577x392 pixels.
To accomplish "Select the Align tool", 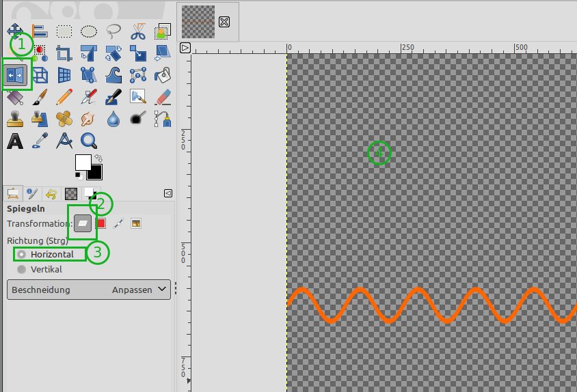I will click(40, 31).
